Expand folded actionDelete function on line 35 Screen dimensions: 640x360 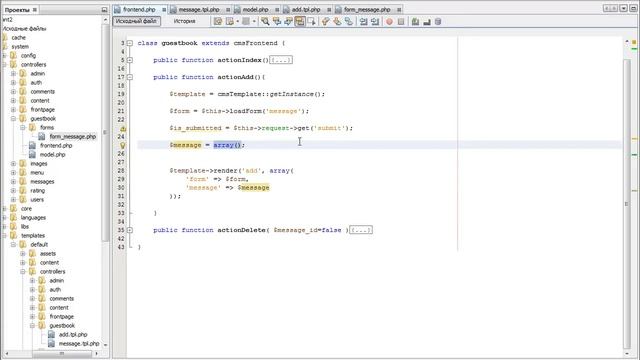(x=130, y=230)
